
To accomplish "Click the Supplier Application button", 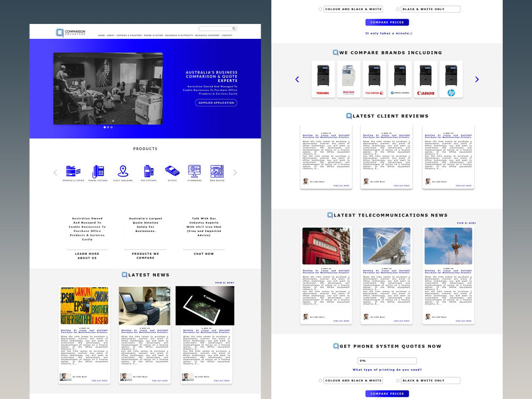I will pos(216,103).
